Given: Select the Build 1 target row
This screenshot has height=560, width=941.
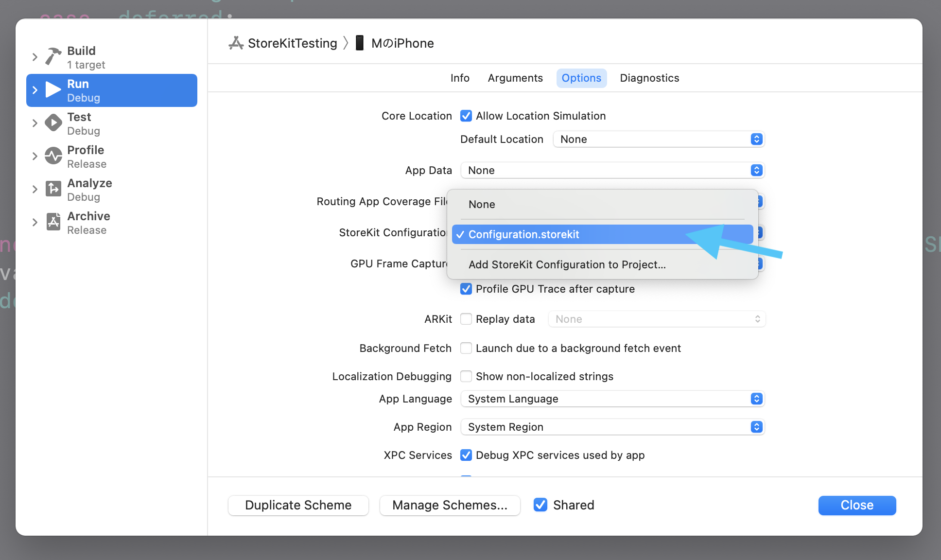Looking at the screenshot, I should point(112,57).
